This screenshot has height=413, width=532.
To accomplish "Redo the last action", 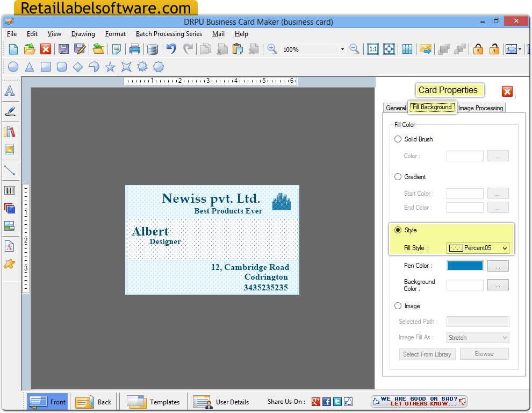I will click(x=188, y=49).
